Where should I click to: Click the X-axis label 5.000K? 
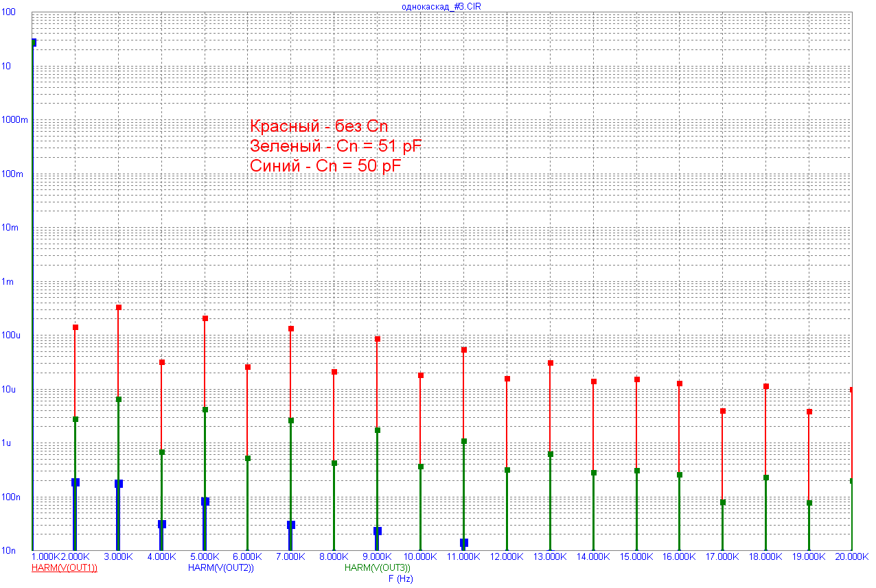205,556
